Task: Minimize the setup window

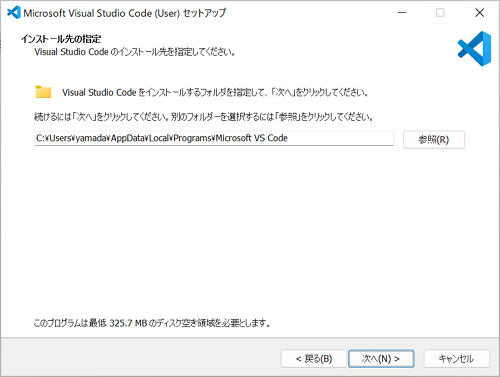Action: coord(402,13)
